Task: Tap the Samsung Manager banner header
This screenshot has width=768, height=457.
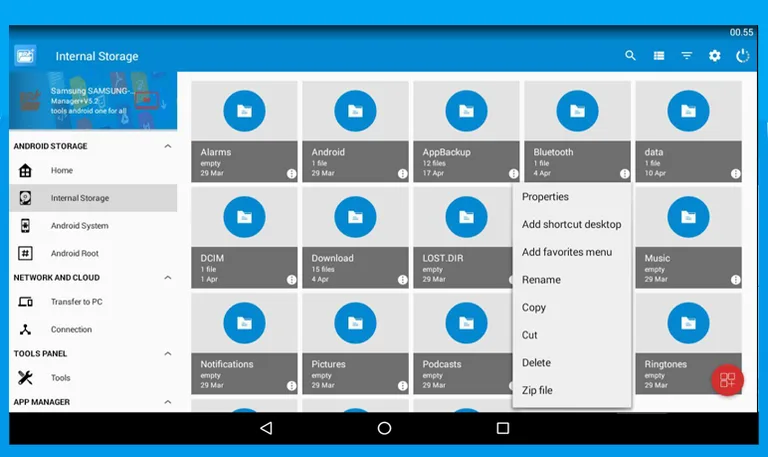Action: tap(93, 100)
